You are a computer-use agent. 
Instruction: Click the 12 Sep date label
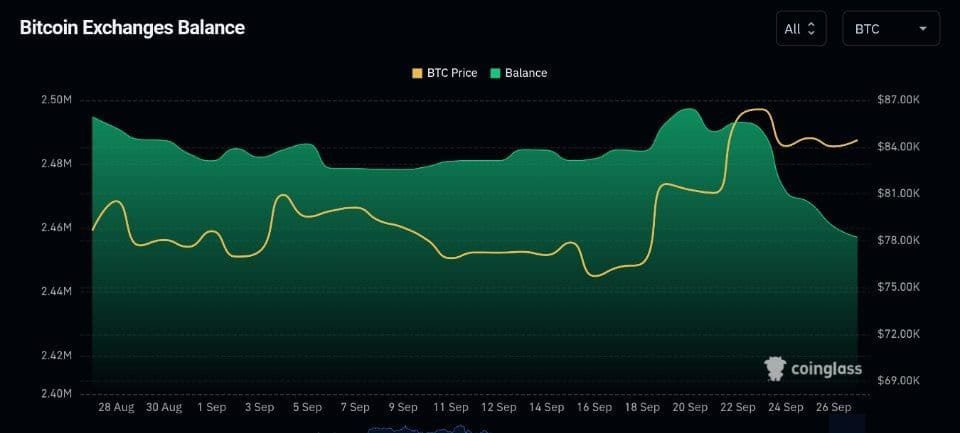(x=498, y=407)
